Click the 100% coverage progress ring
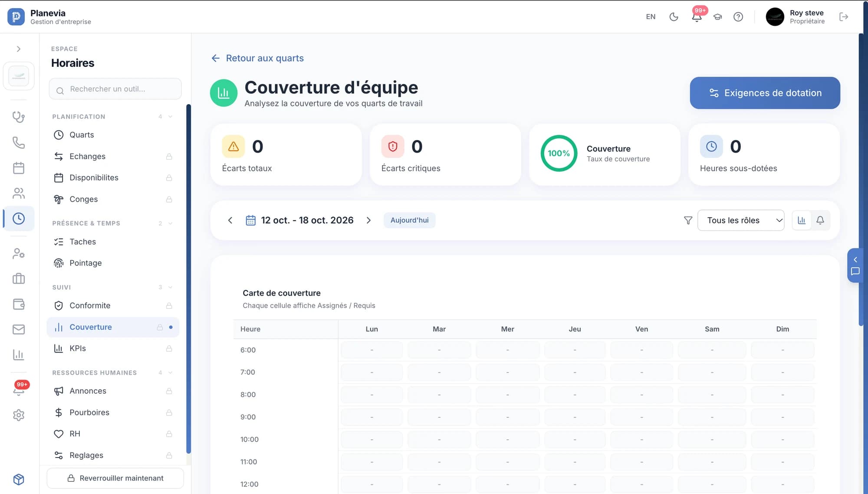The image size is (868, 494). pyautogui.click(x=559, y=153)
